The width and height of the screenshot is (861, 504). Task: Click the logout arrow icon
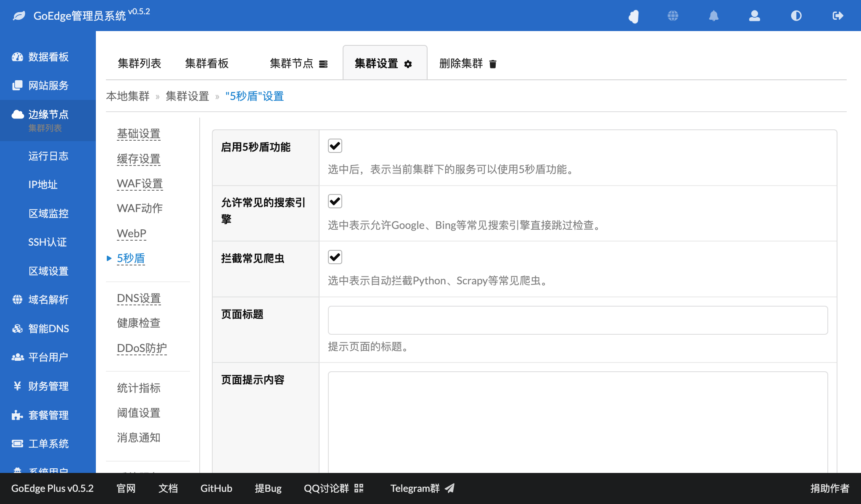tap(838, 16)
